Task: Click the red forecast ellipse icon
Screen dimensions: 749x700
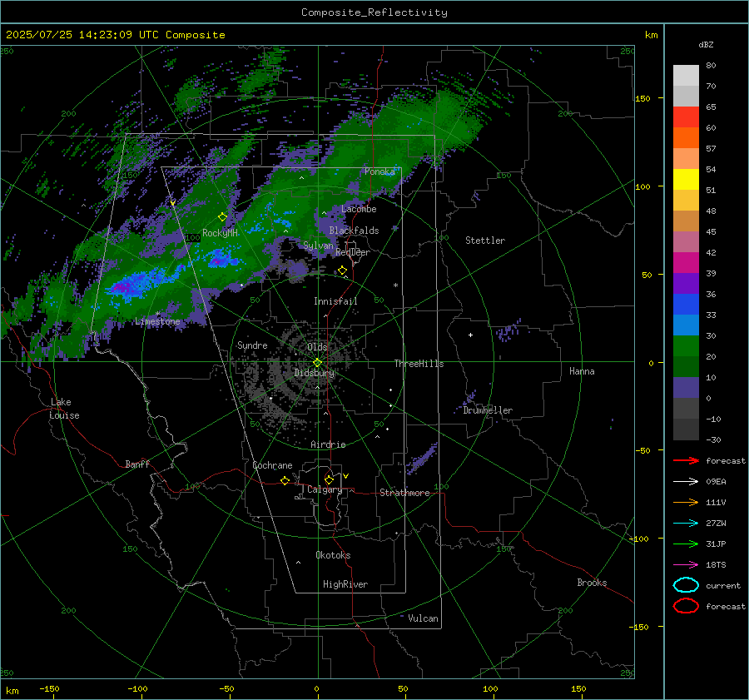Action: click(x=686, y=606)
